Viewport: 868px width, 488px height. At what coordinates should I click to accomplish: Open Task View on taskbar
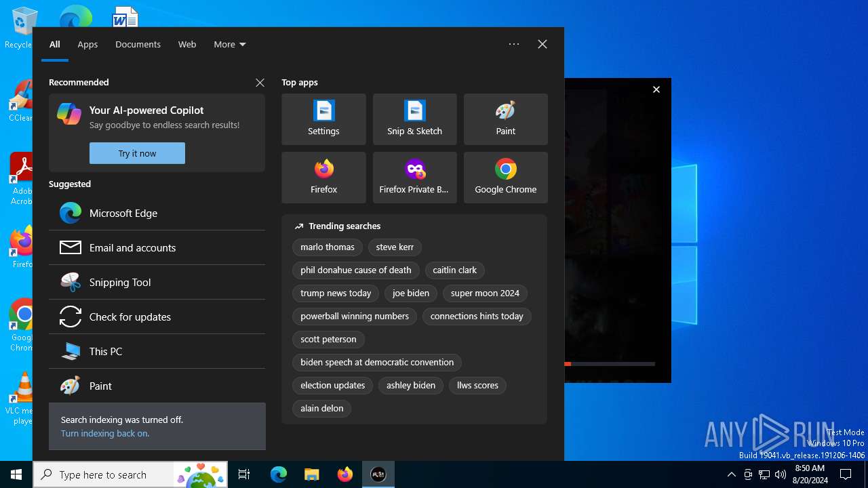click(x=244, y=474)
